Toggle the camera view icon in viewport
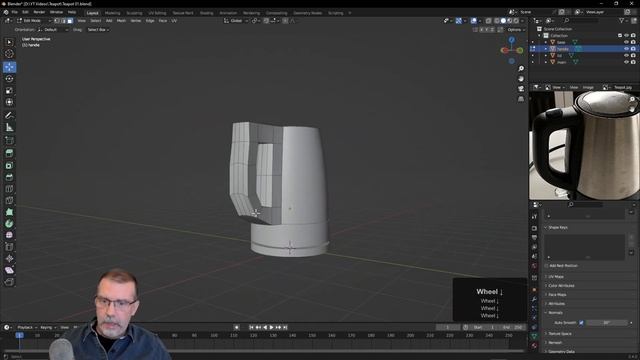Image resolution: width=640 pixels, height=360 pixels. coord(521,89)
